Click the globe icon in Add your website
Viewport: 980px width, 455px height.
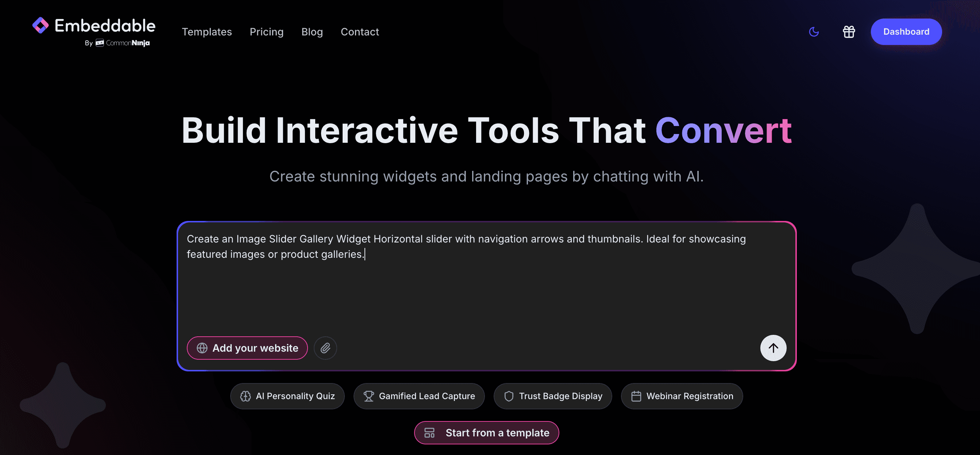pyautogui.click(x=202, y=348)
